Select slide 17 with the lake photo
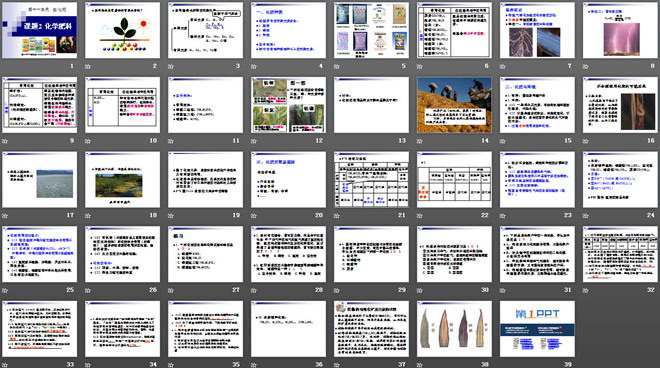The width and height of the screenshot is (660, 368). tap(40, 179)
